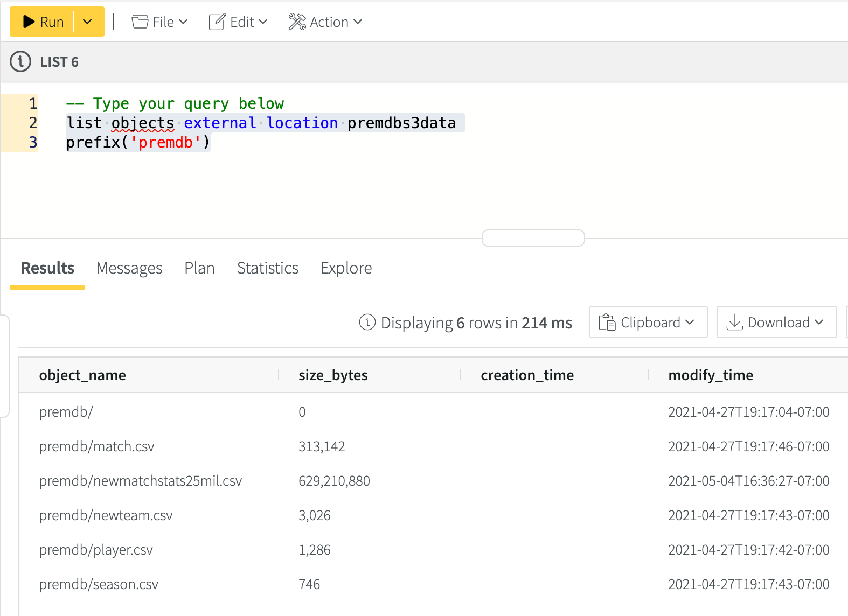Viewport: 848px width, 616px height.
Task: Click the Run play icon
Action: (x=29, y=22)
